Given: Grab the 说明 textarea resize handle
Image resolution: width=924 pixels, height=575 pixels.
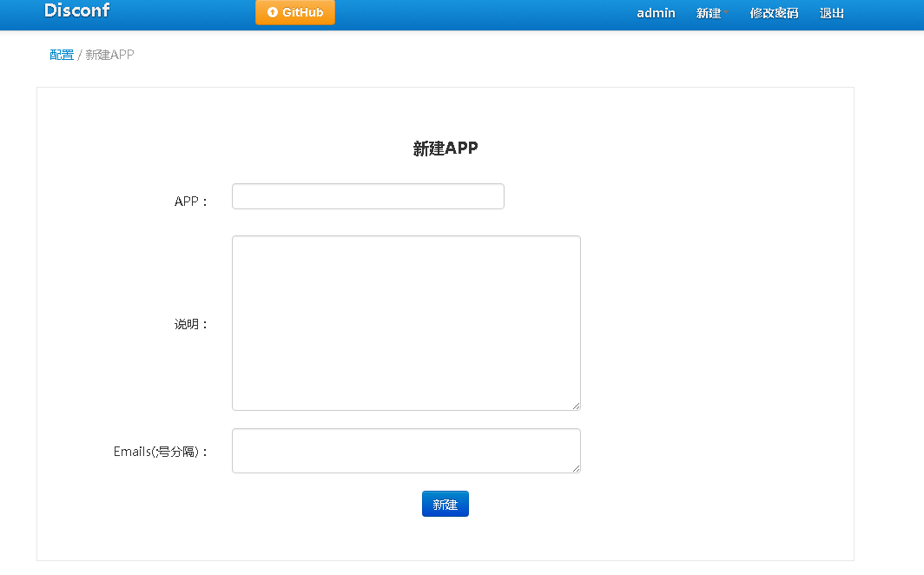Looking at the screenshot, I should coord(577,406).
